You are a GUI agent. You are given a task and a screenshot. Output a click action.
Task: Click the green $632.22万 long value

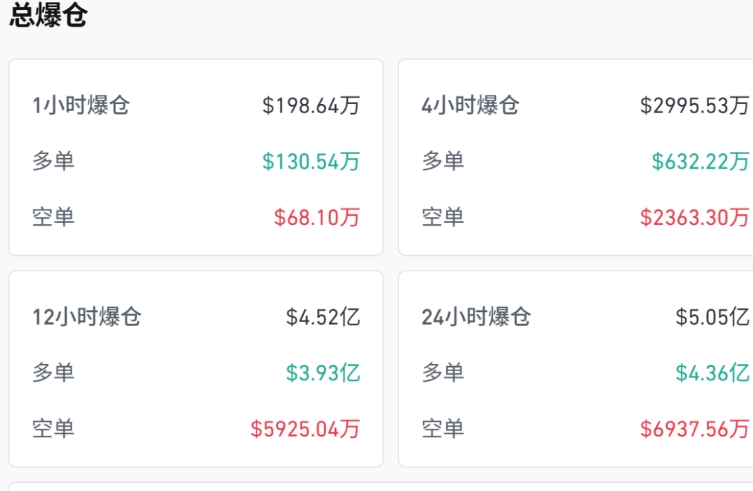700,161
